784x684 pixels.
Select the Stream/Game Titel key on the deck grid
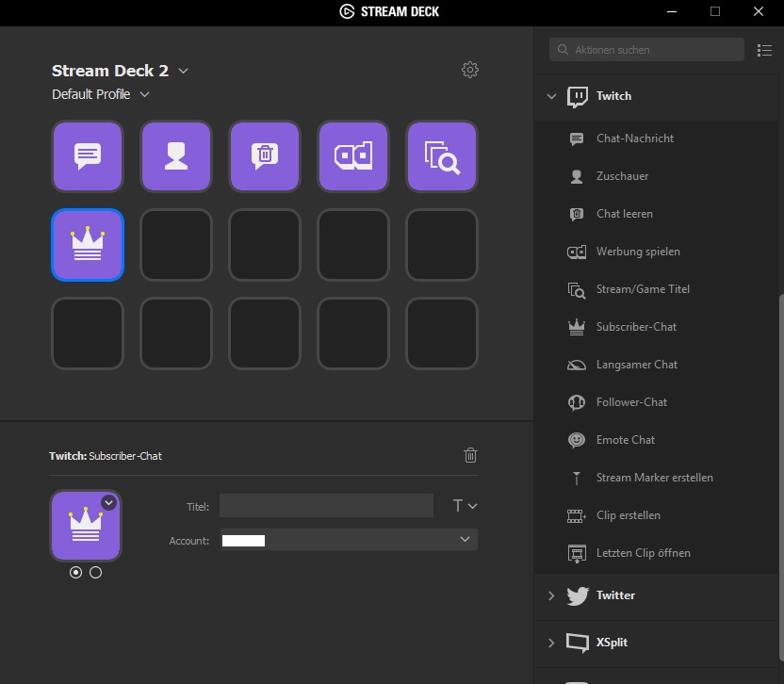coord(442,156)
